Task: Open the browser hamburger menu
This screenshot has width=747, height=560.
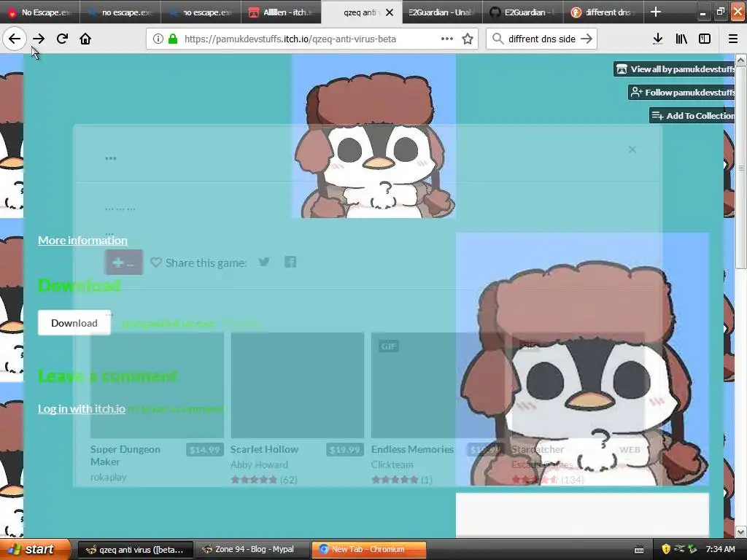Action: [x=732, y=39]
